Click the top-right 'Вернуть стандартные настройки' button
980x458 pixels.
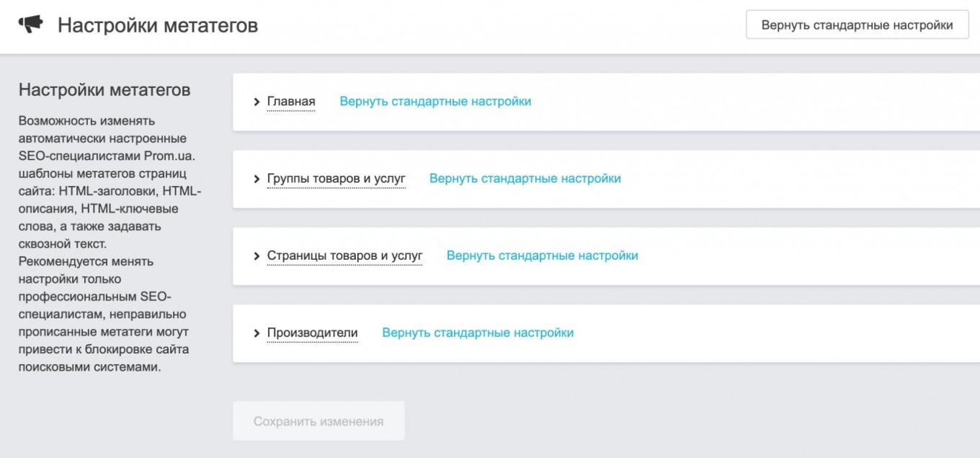(857, 25)
